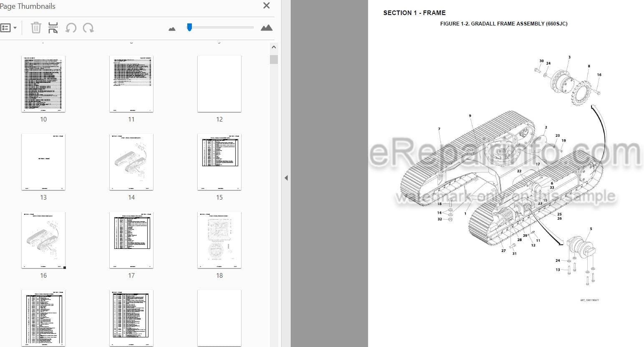The image size is (644, 347).
Task: Click page number label 10
Action: [43, 119]
